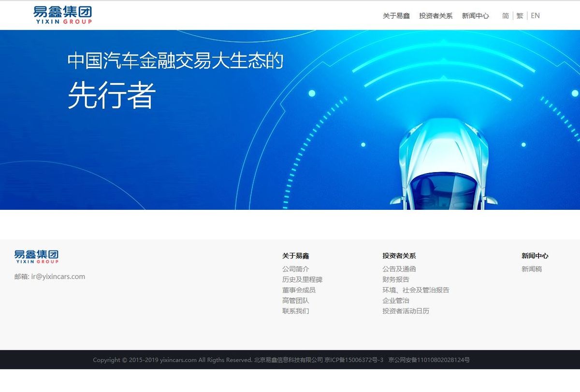Click the banner headline 先行者
This screenshot has width=580, height=392.
tap(112, 95)
